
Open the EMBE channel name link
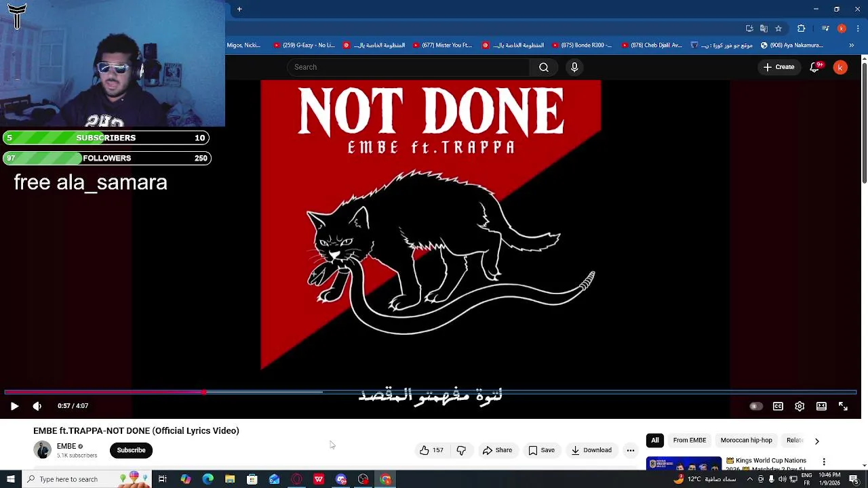66,446
